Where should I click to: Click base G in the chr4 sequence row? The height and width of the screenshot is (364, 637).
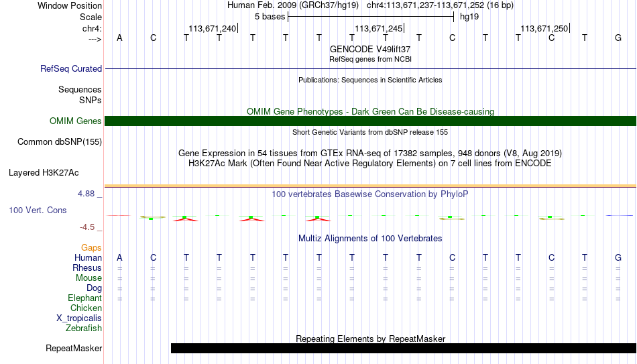pos(618,38)
